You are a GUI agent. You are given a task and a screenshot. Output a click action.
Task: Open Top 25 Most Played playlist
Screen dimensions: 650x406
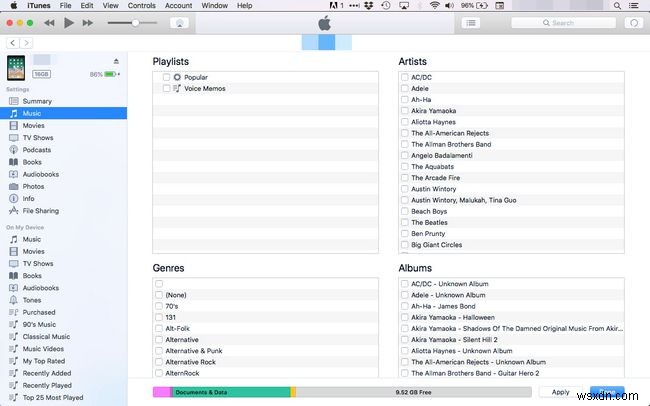click(53, 398)
